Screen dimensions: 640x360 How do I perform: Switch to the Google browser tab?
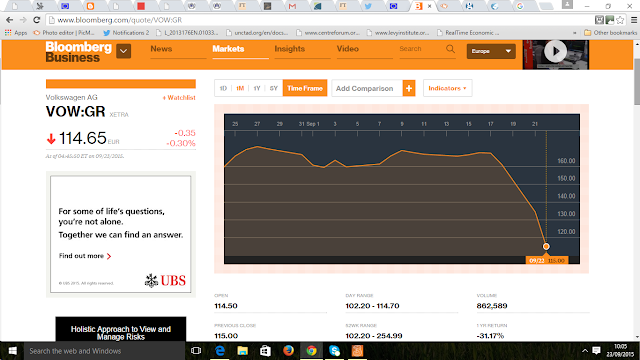[x=520, y=6]
